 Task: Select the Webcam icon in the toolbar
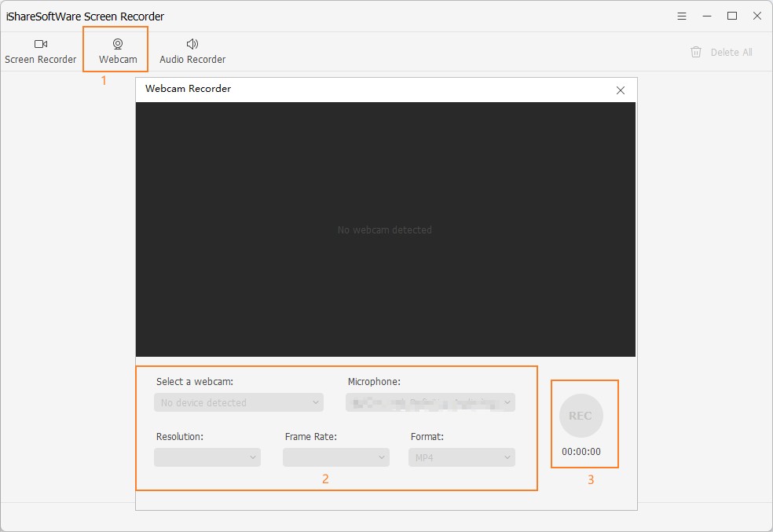point(118,44)
